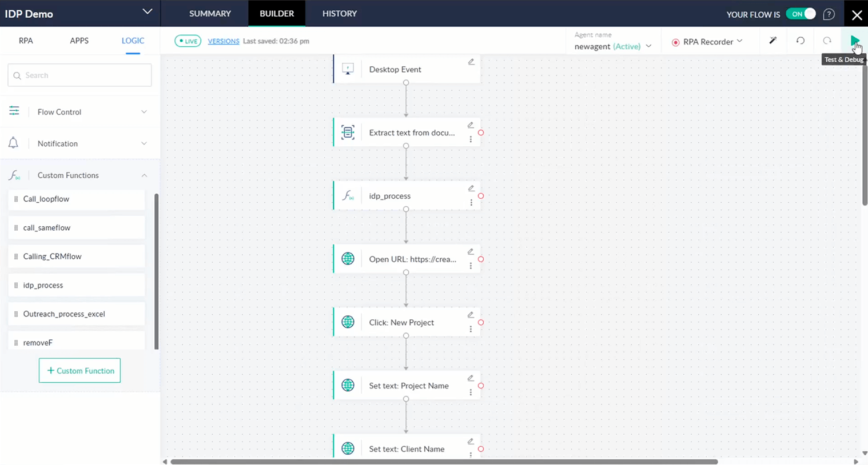Open the three-dot menu on idp_process node
Image resolution: width=868 pixels, height=465 pixels.
(x=471, y=203)
